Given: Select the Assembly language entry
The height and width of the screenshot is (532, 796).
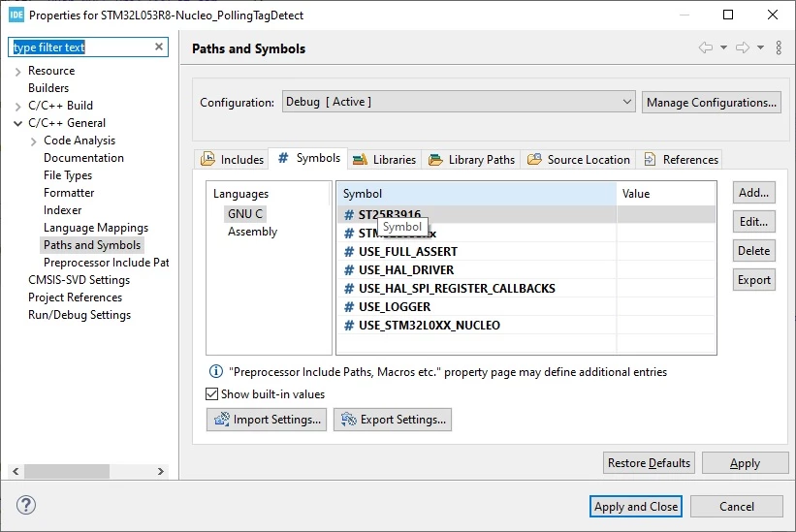Looking at the screenshot, I should [252, 232].
